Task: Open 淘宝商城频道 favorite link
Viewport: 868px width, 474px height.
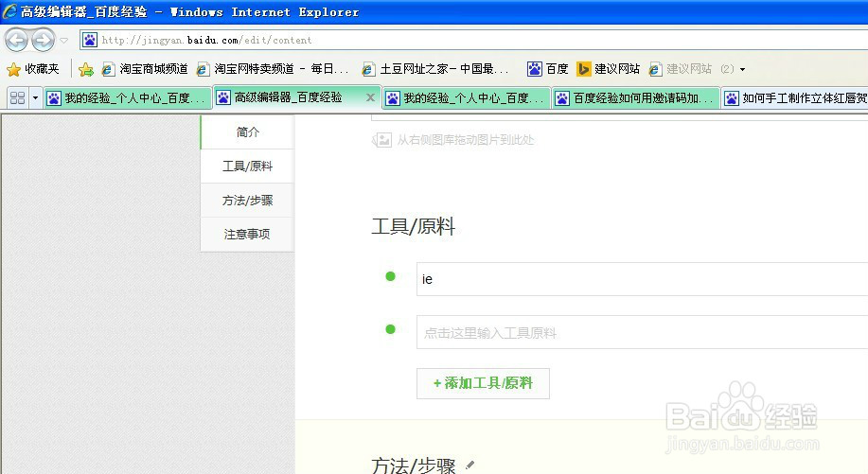Action: click(x=145, y=68)
